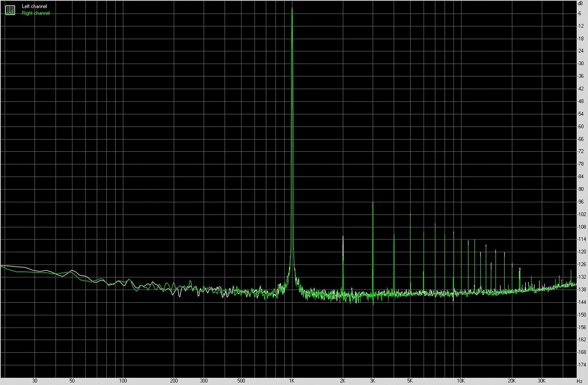Click the spectrum graph legend icon

pyautogui.click(x=10, y=9)
